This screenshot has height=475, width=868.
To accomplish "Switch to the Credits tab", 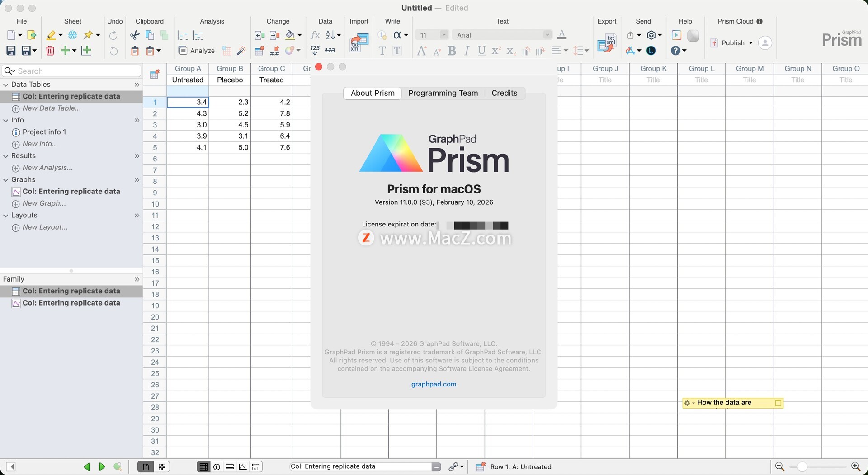I will pyautogui.click(x=504, y=93).
